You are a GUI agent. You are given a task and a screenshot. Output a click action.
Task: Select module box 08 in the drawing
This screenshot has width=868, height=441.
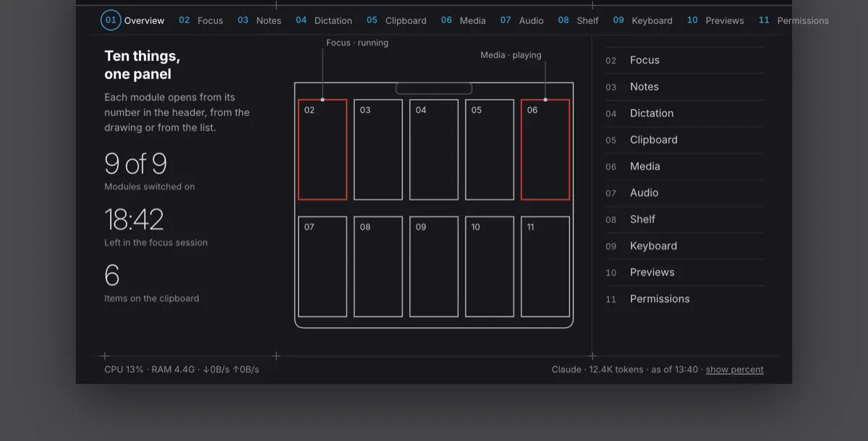coord(378,266)
